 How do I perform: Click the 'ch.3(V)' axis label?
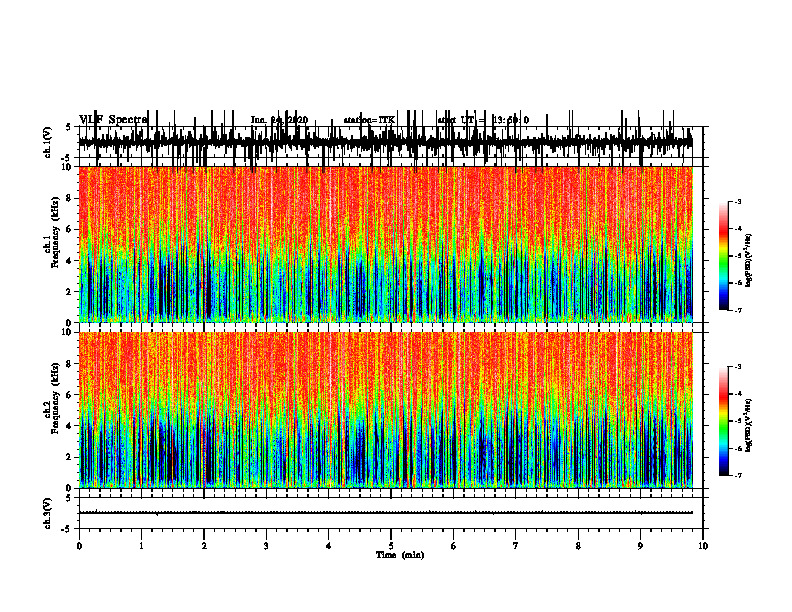coord(48,513)
